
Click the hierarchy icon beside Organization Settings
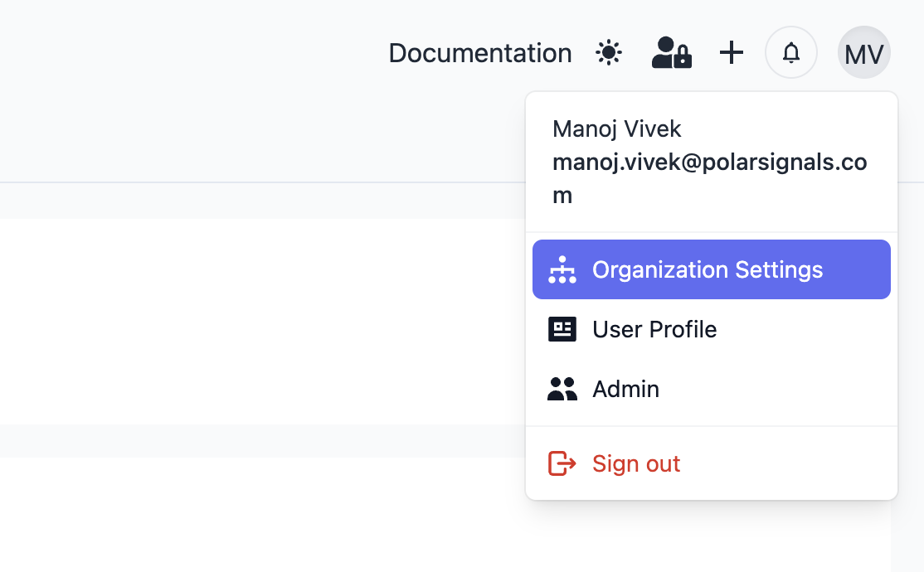pyautogui.click(x=562, y=269)
